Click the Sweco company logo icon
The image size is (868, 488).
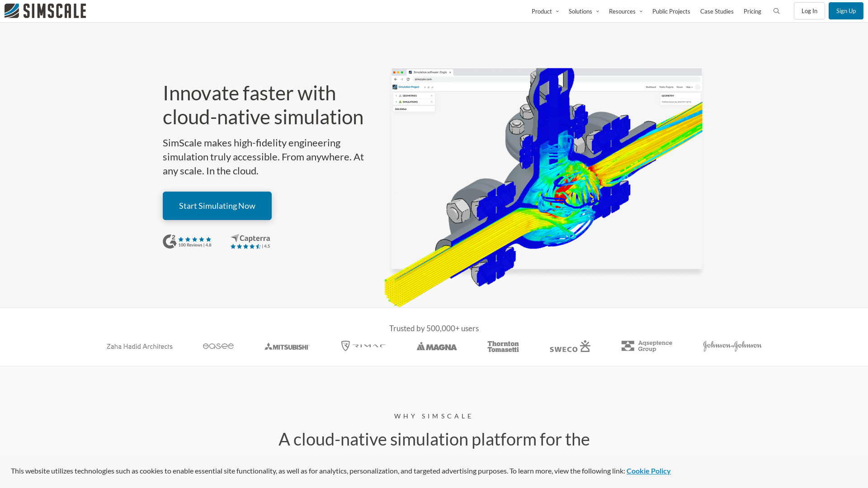pos(569,346)
